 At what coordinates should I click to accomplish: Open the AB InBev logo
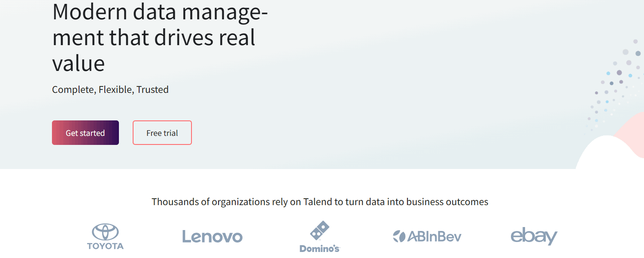point(427,236)
